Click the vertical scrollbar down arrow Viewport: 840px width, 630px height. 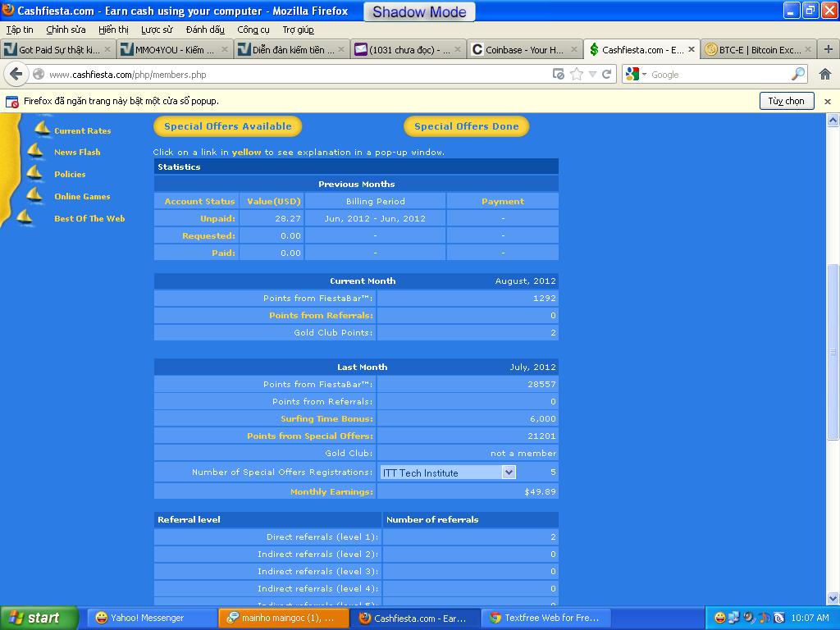point(833,598)
